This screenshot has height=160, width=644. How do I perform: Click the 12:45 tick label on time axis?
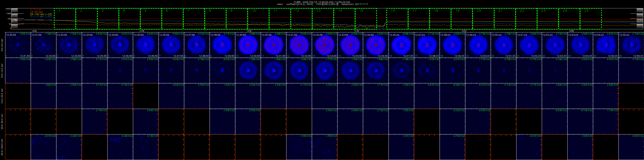pyautogui.click(x=356, y=31)
